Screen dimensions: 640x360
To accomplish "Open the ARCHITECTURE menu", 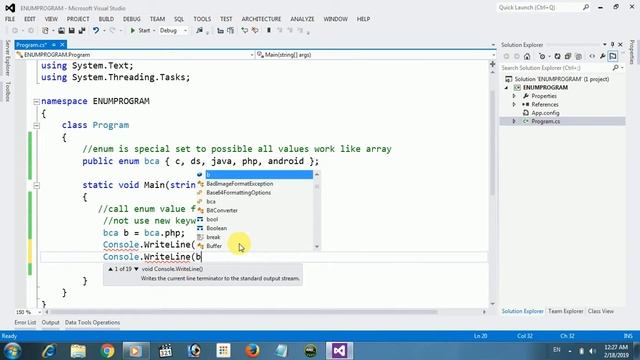I will tap(261, 19).
